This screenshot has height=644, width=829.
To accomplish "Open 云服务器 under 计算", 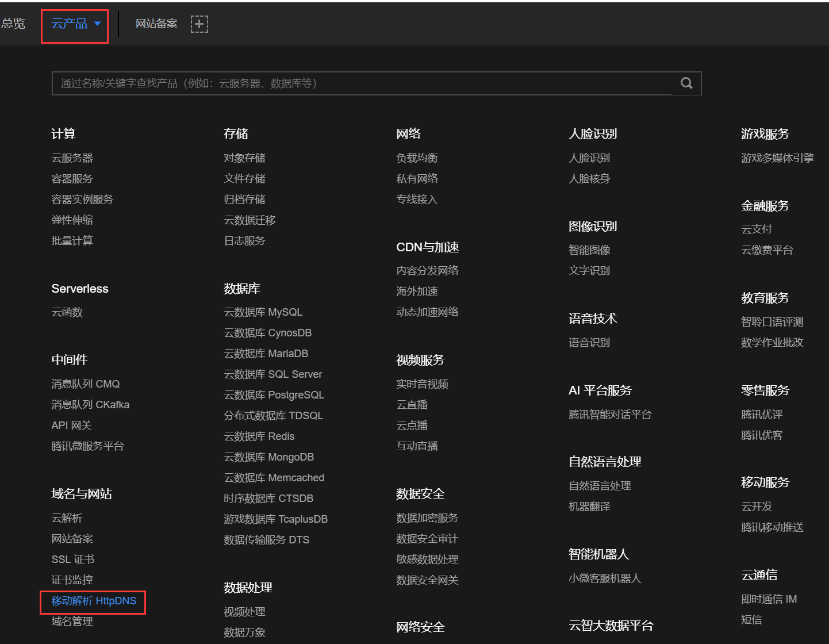I will [x=72, y=158].
